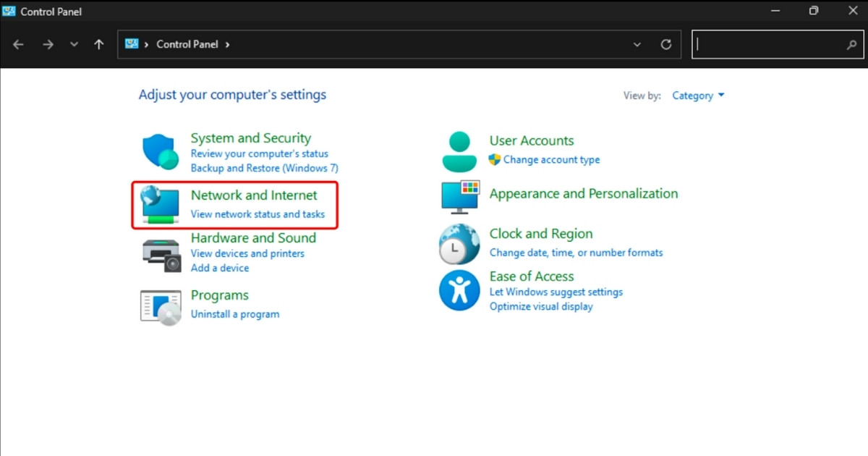
Task: Click the User Accounts person icon
Action: pyautogui.click(x=459, y=151)
